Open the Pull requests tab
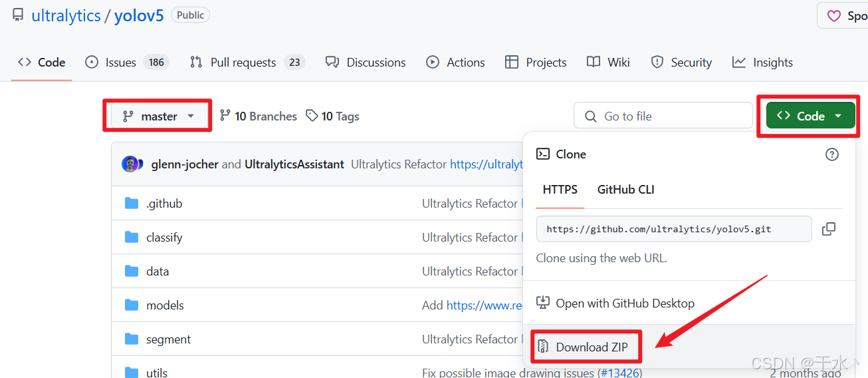Screen dimensions: 868x378 247,62
